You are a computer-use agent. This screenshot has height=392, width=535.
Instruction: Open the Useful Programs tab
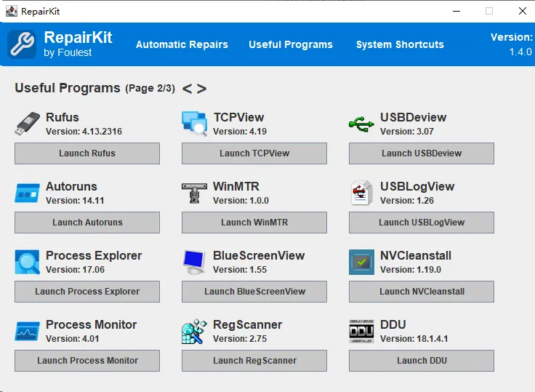click(291, 44)
